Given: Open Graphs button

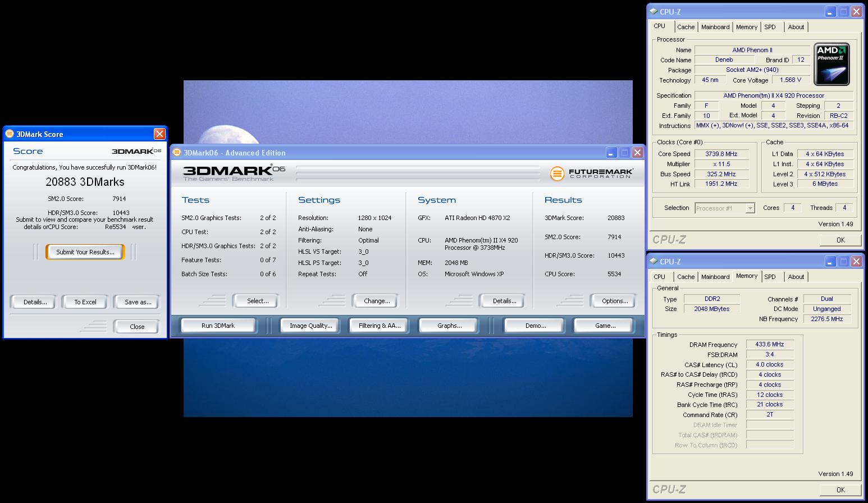Looking at the screenshot, I should point(449,326).
